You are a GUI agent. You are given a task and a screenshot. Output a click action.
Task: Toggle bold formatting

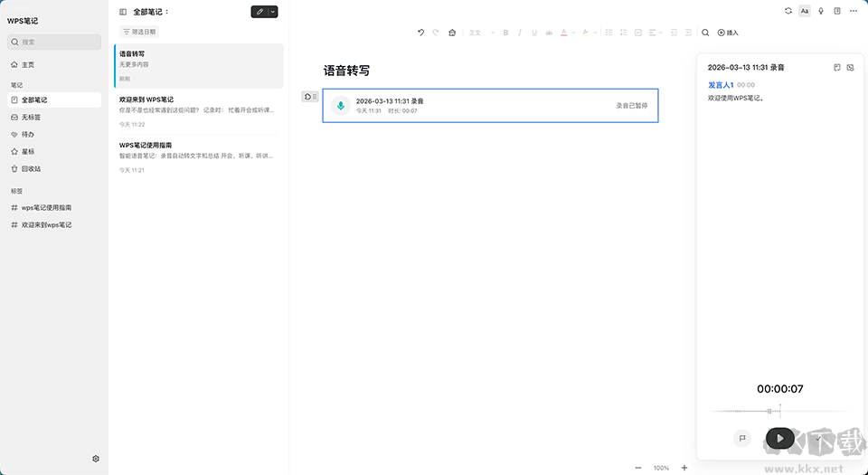[505, 33]
